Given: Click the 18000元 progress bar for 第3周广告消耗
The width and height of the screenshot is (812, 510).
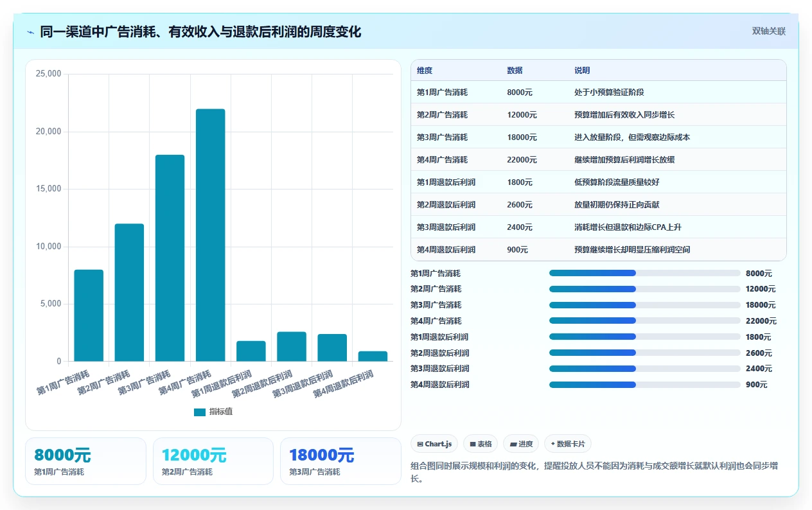Looking at the screenshot, I should tap(645, 305).
